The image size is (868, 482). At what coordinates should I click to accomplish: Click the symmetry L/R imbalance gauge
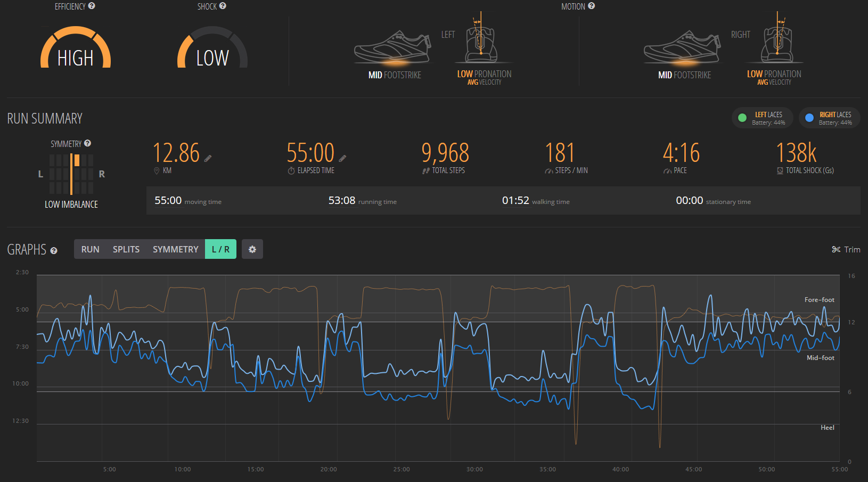click(71, 174)
